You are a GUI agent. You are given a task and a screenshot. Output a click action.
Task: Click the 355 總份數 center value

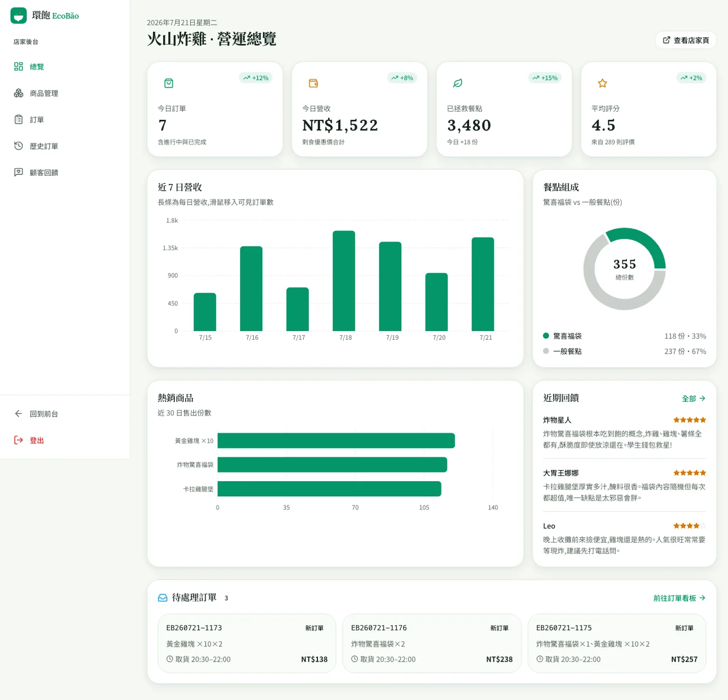tap(625, 264)
